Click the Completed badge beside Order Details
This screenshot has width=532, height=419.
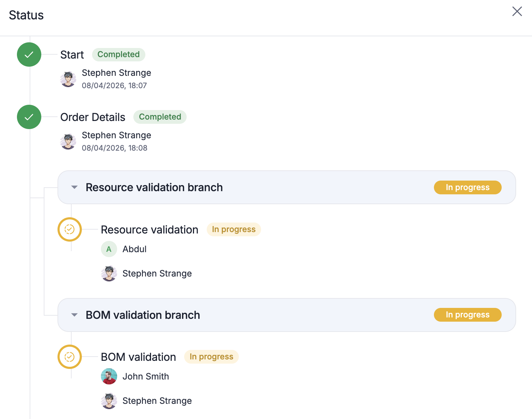pyautogui.click(x=160, y=117)
